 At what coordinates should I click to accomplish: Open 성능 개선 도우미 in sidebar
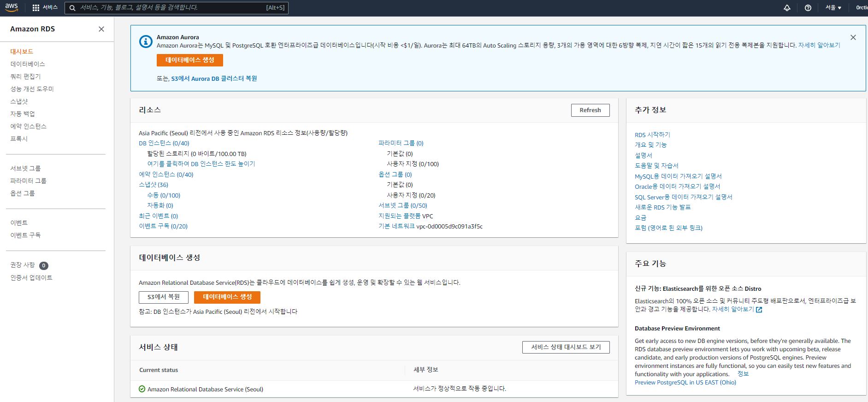pos(32,89)
